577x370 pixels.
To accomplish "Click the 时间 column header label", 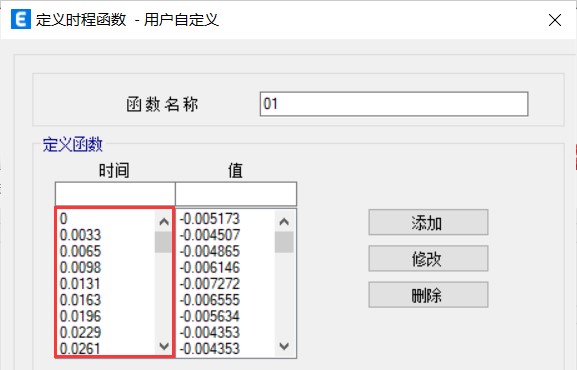I will click(114, 170).
